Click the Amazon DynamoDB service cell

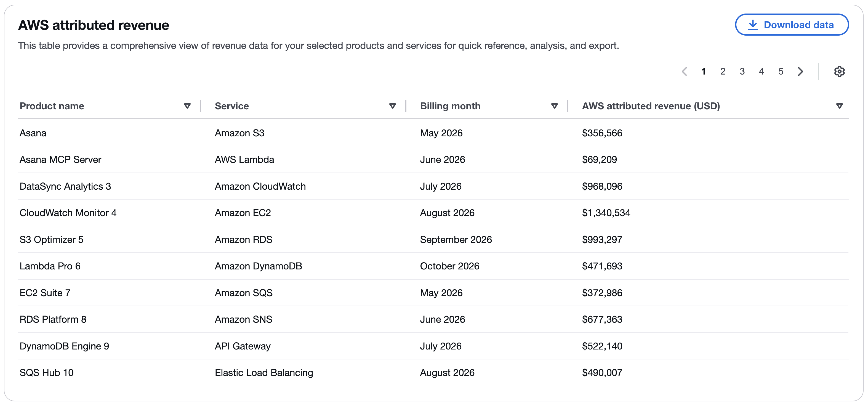coord(259,266)
